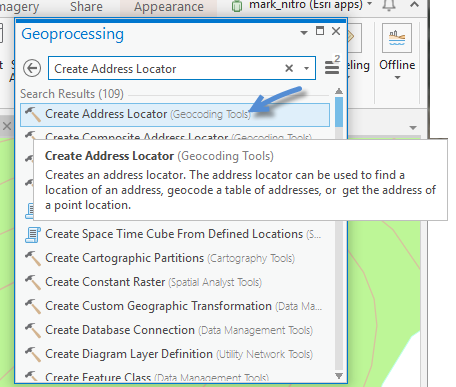
Task: Open notifications bell icon
Action: point(389,5)
